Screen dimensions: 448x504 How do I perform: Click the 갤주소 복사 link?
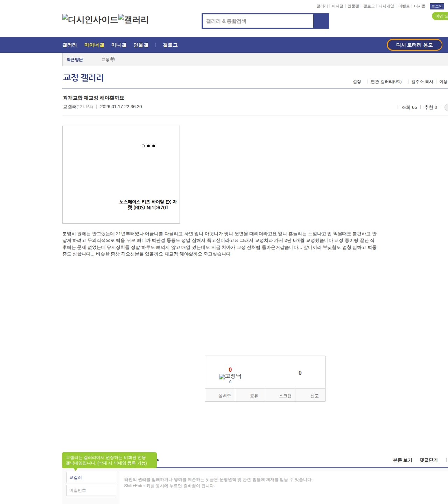point(422,82)
